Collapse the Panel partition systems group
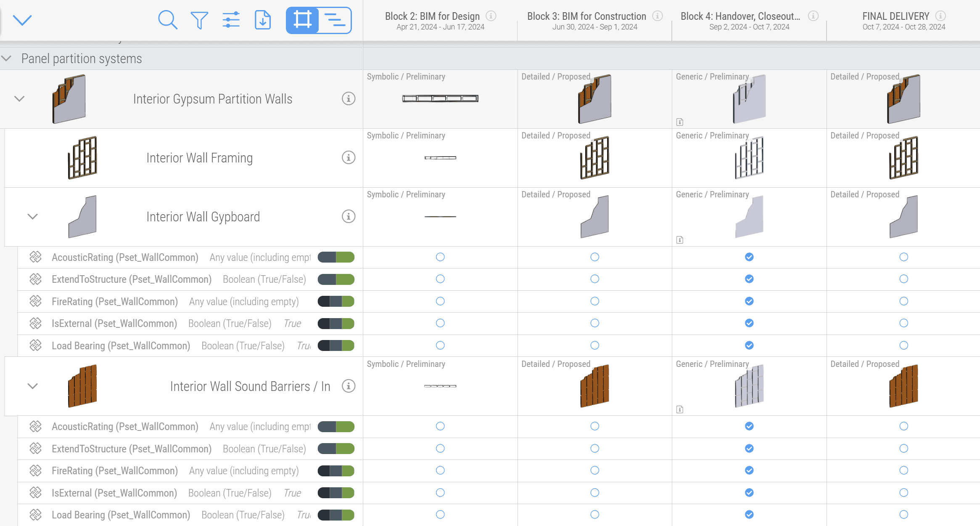The width and height of the screenshot is (980, 526). 7,58
